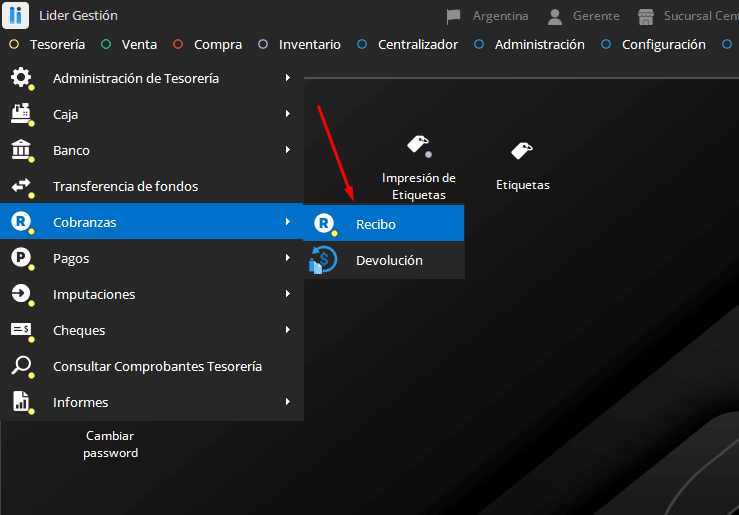Expand the Banco submenu arrow
739x515 pixels.
click(288, 150)
